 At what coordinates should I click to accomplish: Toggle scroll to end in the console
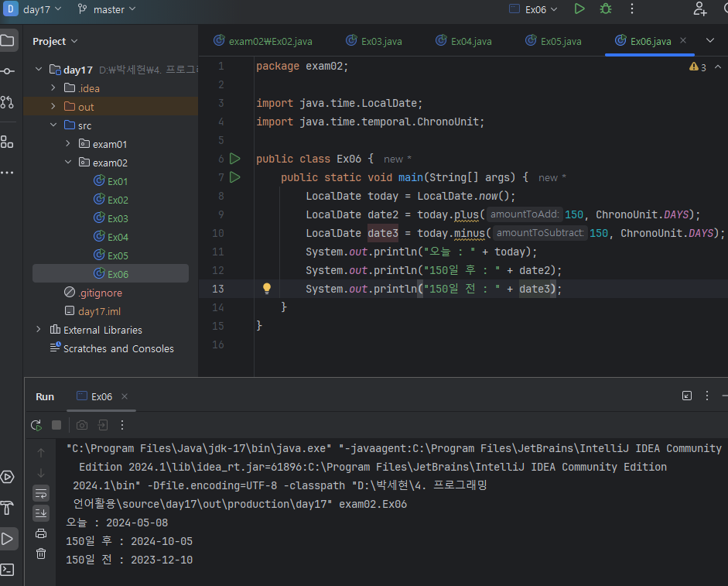[41, 513]
